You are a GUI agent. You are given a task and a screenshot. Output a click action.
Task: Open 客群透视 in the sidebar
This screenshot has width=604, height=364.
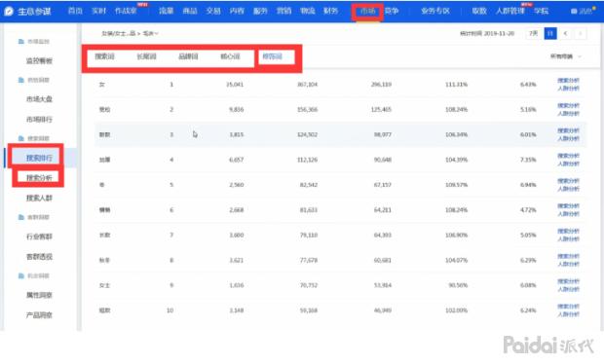[x=39, y=256]
